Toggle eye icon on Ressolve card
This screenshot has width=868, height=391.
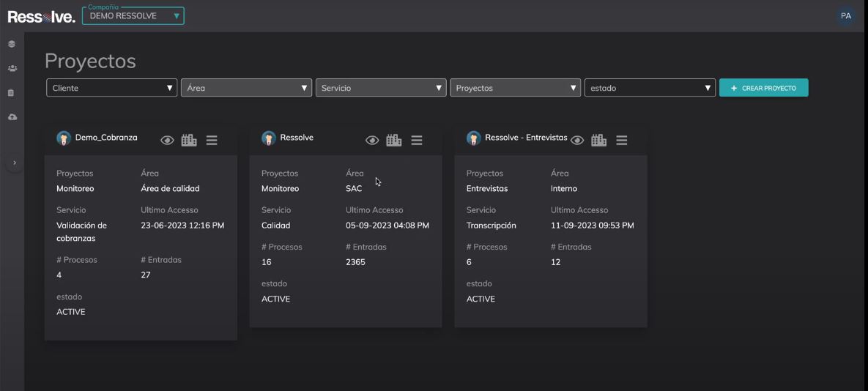click(x=372, y=140)
